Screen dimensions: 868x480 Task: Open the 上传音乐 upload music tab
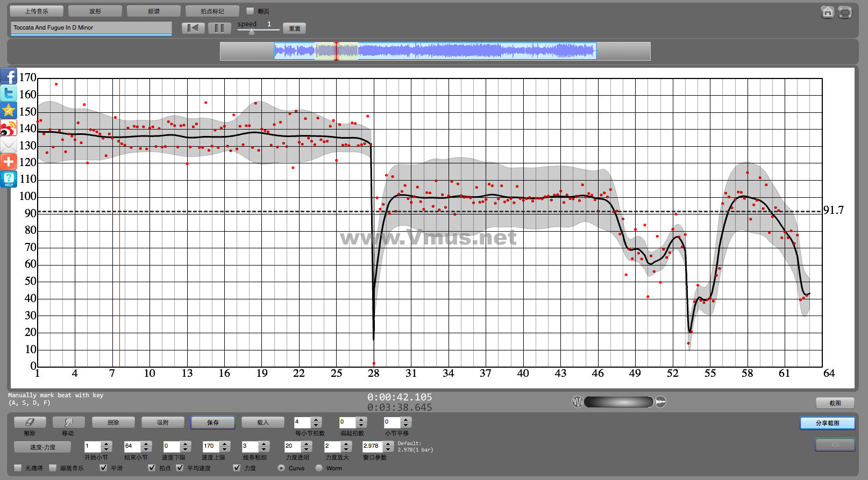[x=37, y=11]
